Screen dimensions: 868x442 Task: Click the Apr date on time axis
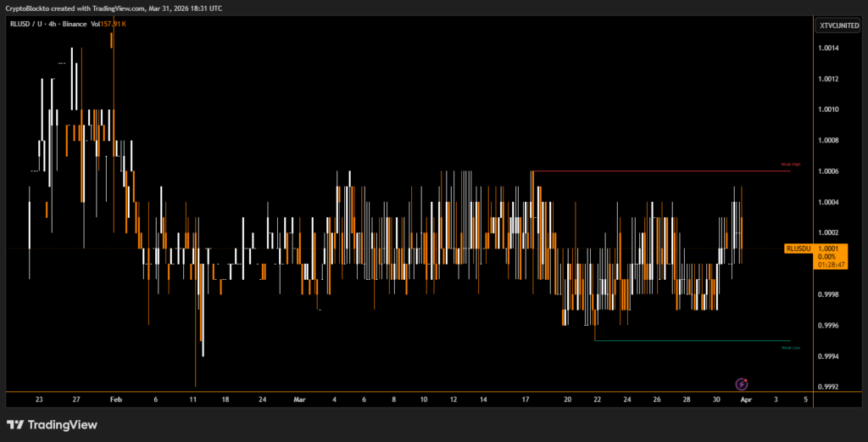click(746, 398)
